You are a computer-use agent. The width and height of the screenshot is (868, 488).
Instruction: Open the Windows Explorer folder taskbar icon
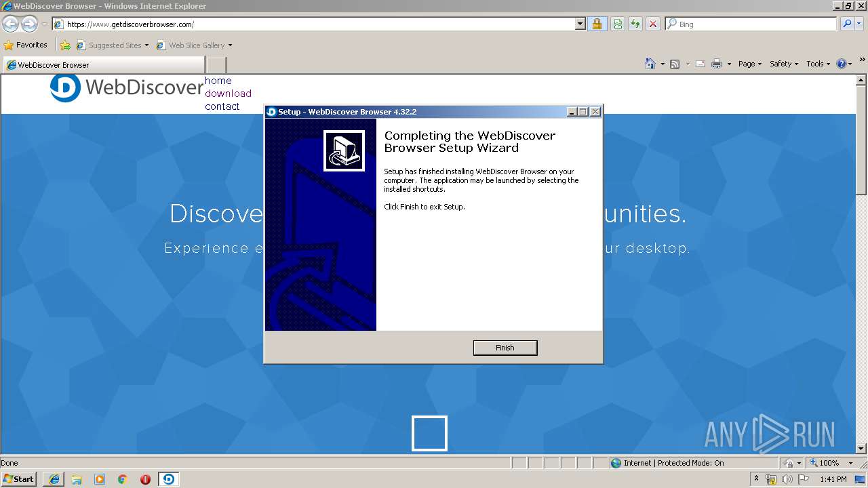coord(77,479)
